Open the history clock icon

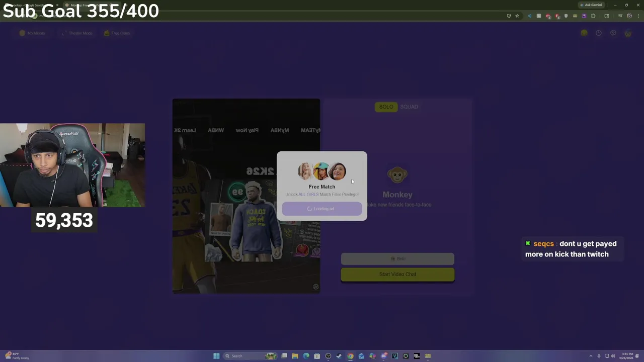[598, 33]
